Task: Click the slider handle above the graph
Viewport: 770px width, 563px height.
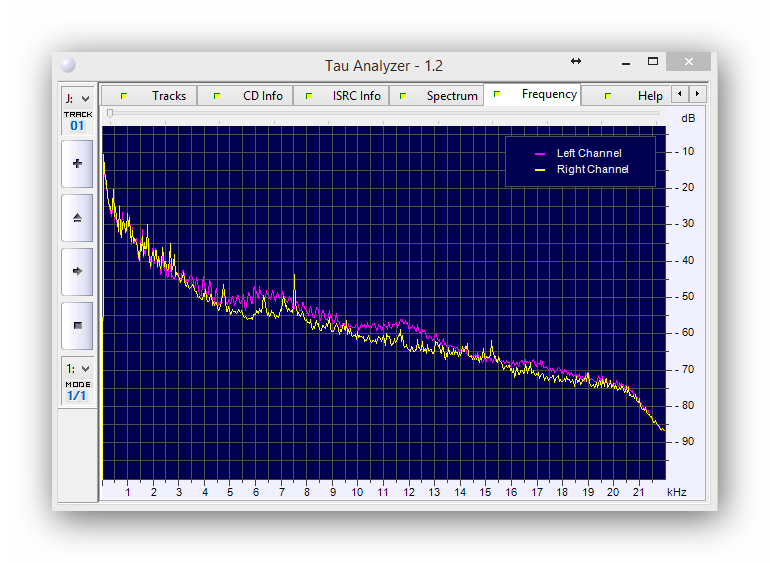Action: (x=109, y=113)
